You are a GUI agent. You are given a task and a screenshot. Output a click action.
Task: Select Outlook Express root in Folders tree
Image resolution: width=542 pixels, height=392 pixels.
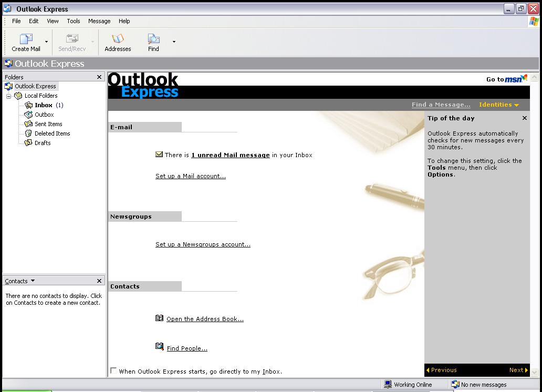click(x=35, y=86)
